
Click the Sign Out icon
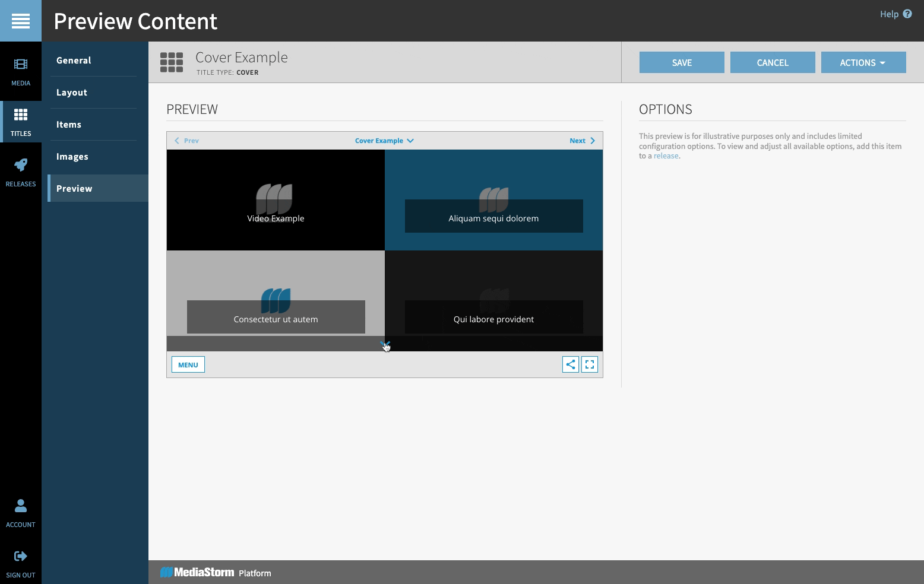click(20, 557)
